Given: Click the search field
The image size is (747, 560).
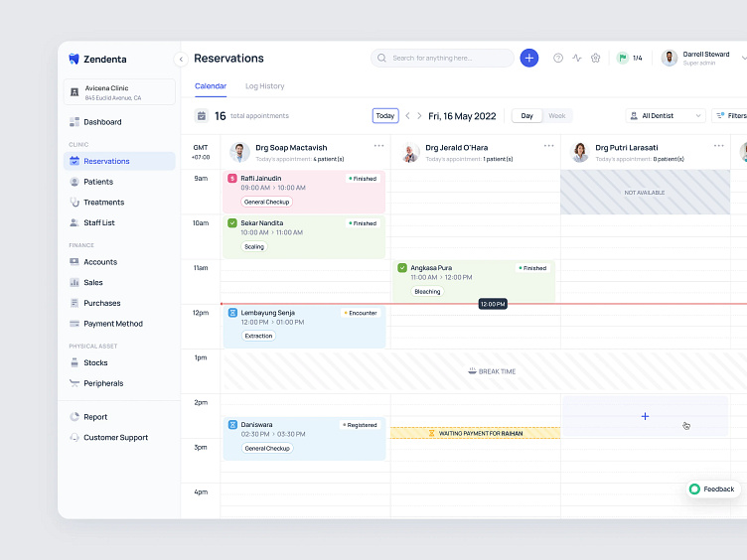Looking at the screenshot, I should tap(442, 59).
